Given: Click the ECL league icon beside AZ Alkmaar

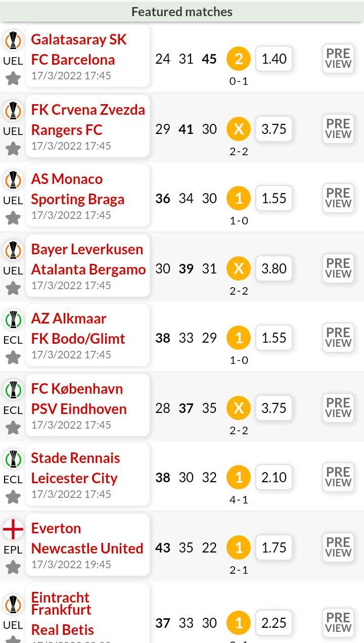Looking at the screenshot, I should pyautogui.click(x=13, y=319).
